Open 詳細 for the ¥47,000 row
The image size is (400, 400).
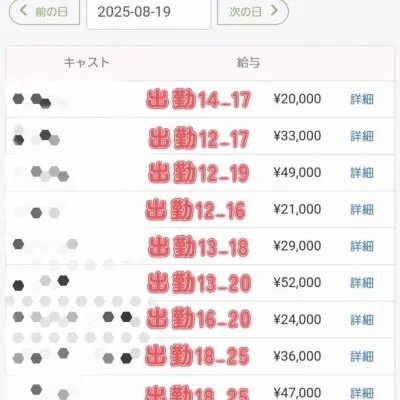(362, 393)
